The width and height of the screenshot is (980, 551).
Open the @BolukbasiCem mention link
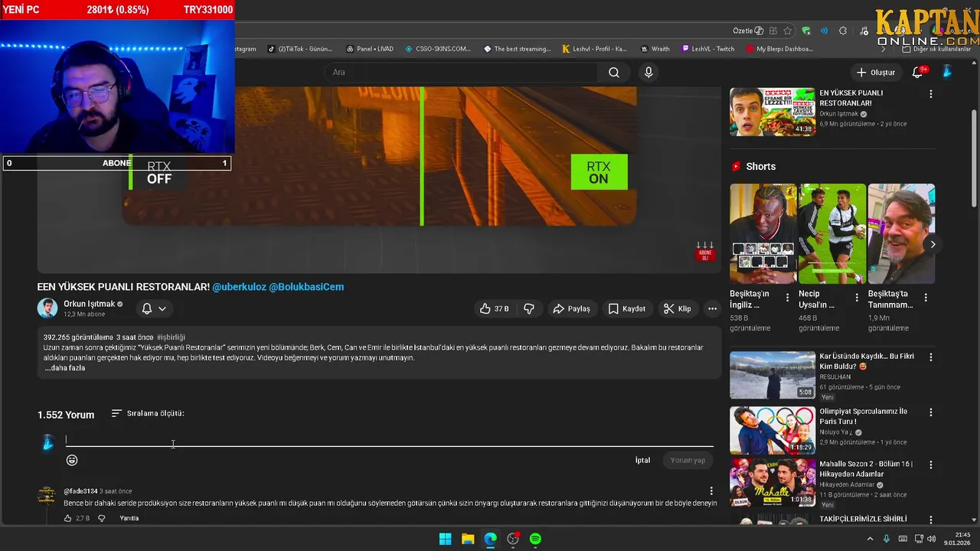tap(306, 287)
